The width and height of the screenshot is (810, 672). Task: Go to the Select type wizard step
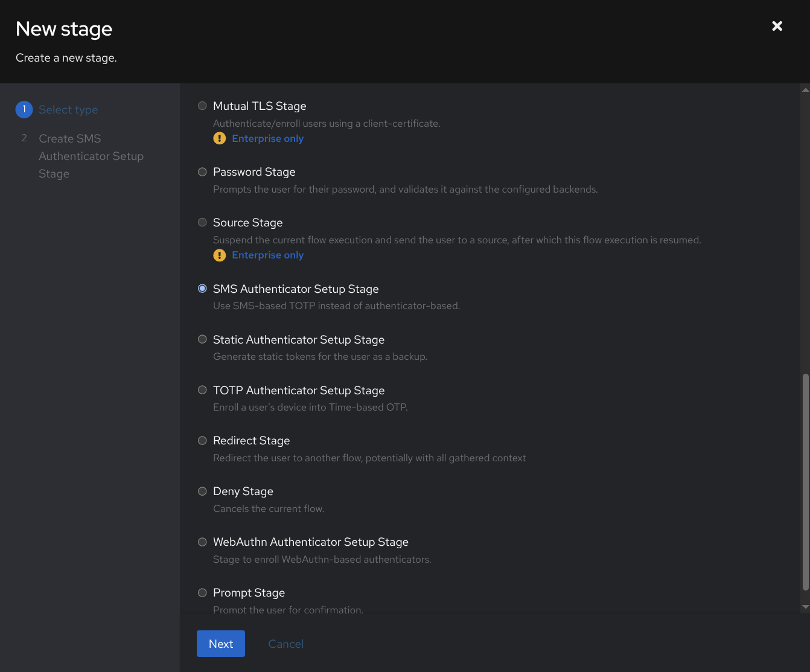pyautogui.click(x=68, y=110)
